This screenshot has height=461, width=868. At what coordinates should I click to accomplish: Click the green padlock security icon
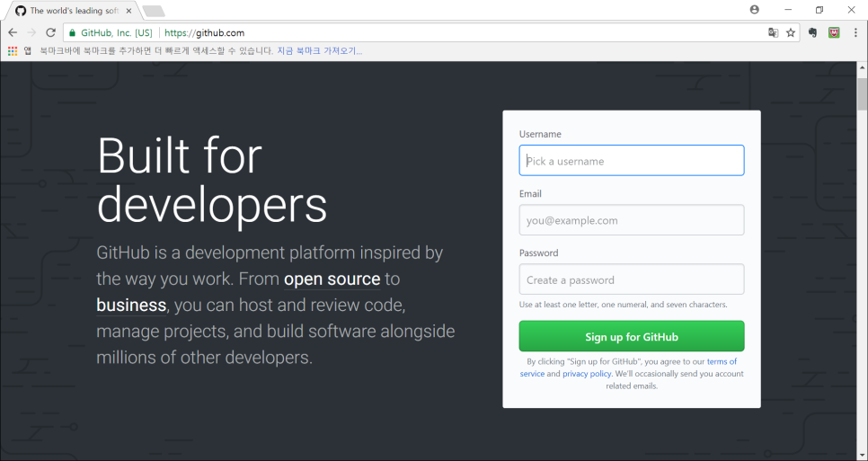(72, 32)
